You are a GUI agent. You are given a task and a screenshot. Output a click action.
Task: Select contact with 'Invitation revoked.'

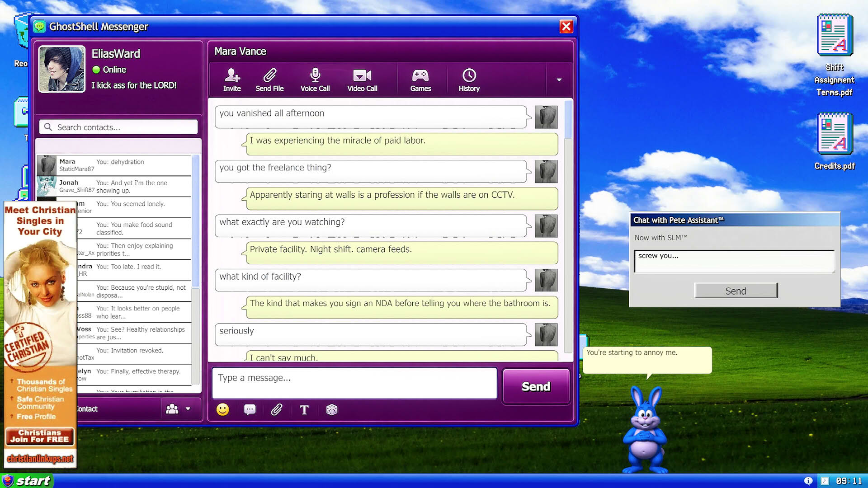[134, 354]
